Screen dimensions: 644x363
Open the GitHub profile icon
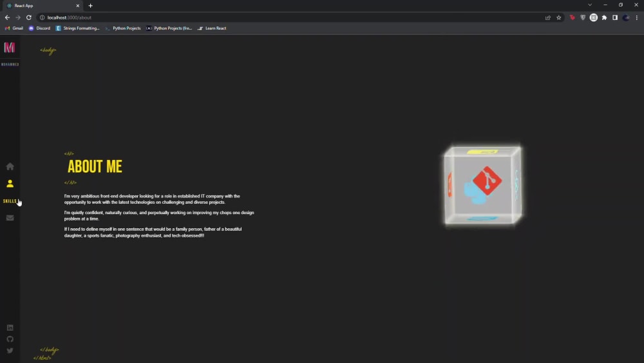[x=10, y=339]
